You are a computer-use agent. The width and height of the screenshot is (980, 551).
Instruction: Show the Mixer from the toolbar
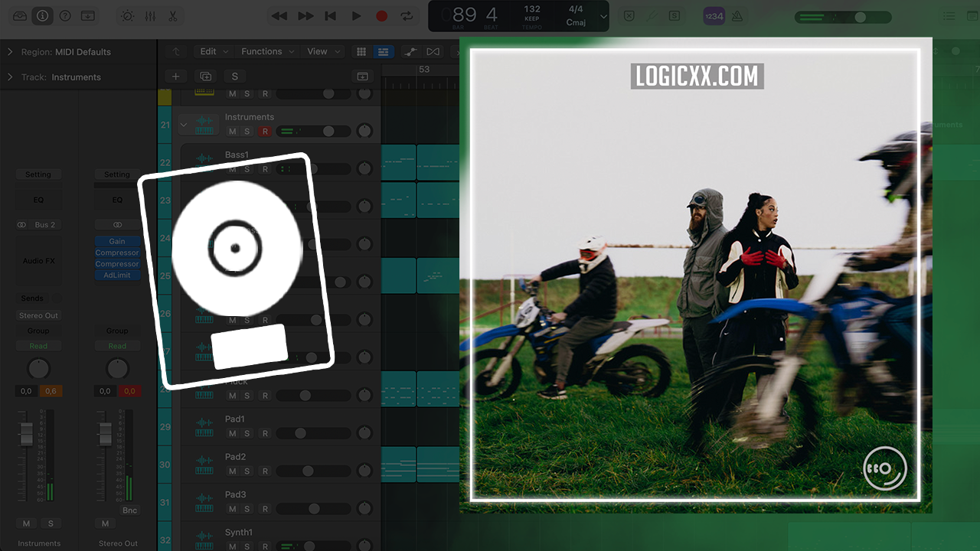[150, 15]
